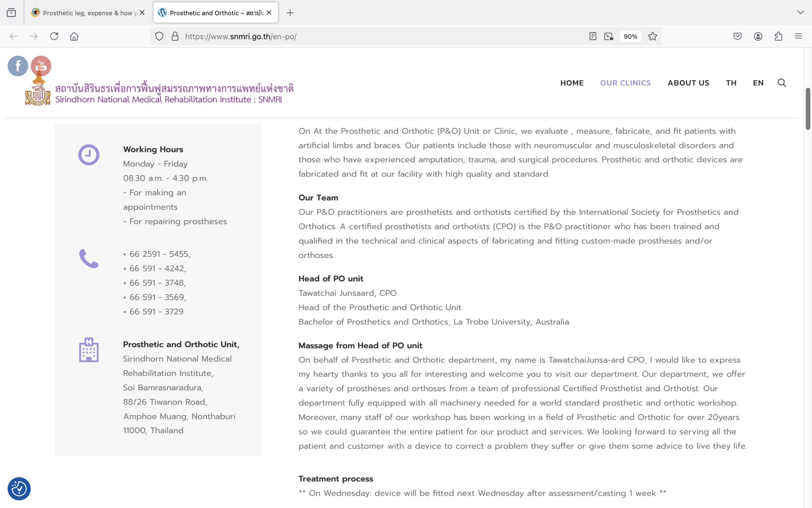Click the 'Prosthetic and Orthotic Unit,' address heading
Viewport: 812px width, 508px height.
[x=181, y=344]
